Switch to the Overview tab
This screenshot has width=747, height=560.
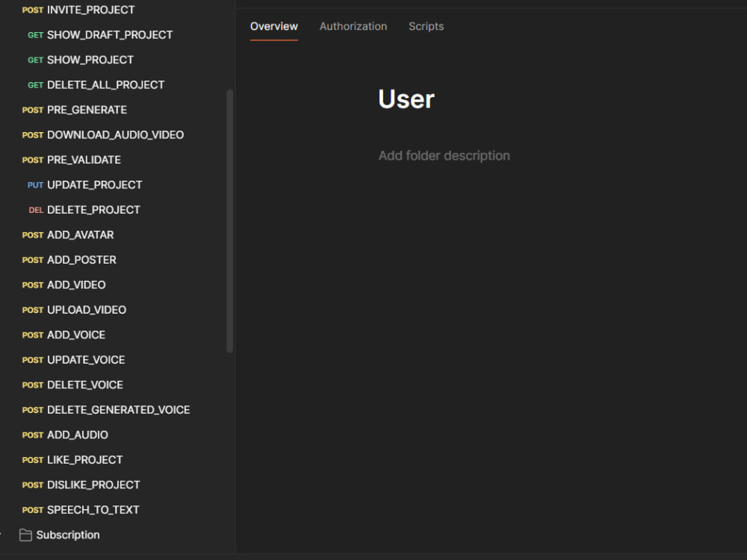274,26
